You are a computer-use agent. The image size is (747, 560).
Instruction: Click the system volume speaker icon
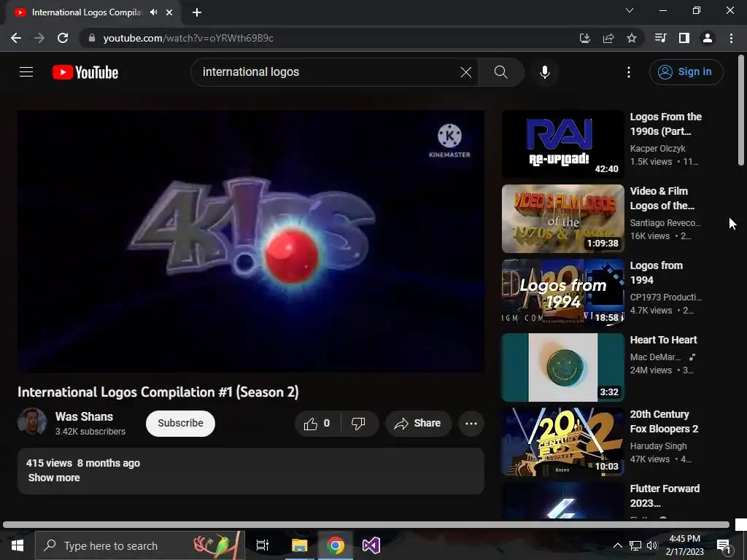[652, 545]
